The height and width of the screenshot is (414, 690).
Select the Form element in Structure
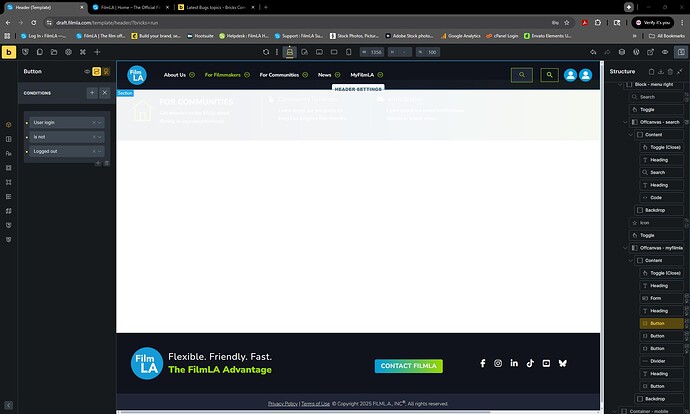[x=661, y=298]
